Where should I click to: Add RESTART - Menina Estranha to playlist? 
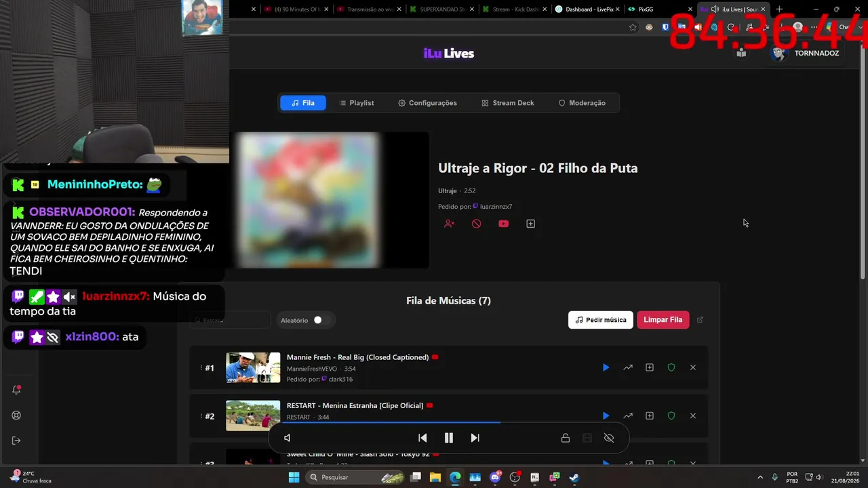[x=650, y=415]
